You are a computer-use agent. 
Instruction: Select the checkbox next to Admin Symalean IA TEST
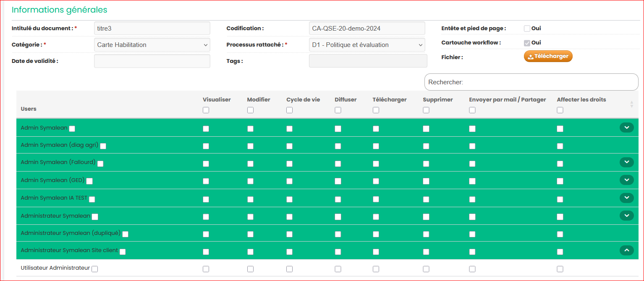pyautogui.click(x=92, y=199)
